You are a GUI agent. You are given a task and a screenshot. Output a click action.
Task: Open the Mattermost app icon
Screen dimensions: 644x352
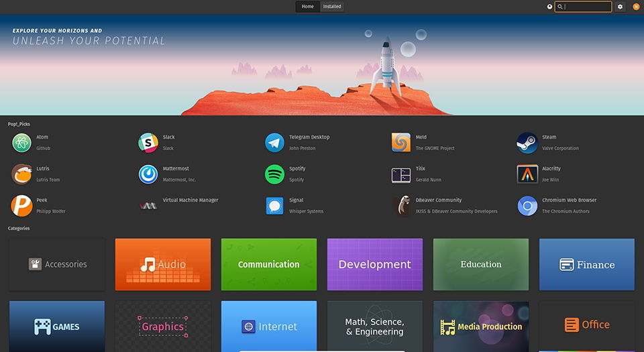[148, 174]
